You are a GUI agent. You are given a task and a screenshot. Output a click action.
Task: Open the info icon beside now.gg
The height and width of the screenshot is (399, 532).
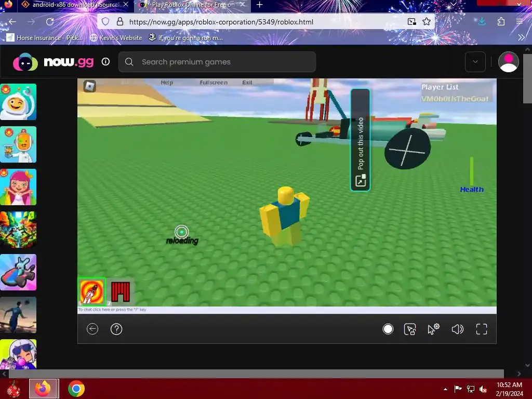105,62
